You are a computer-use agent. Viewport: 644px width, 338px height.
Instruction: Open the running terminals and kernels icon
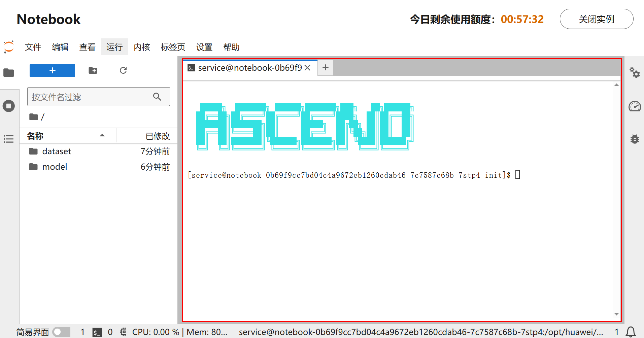click(x=9, y=106)
